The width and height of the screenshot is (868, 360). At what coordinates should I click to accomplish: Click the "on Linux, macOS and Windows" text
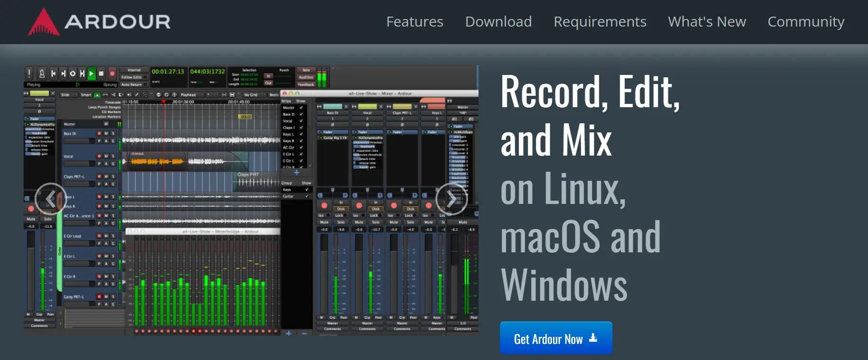coord(580,237)
